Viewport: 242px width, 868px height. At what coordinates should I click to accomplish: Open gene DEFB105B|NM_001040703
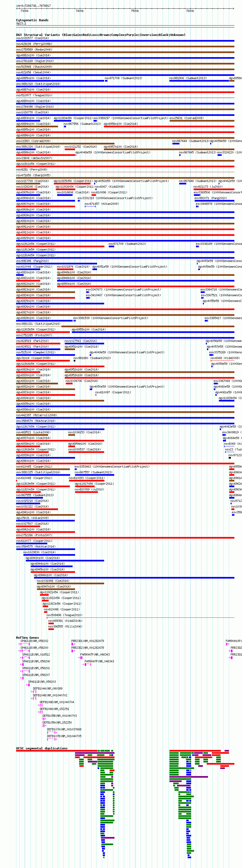[59, 716]
